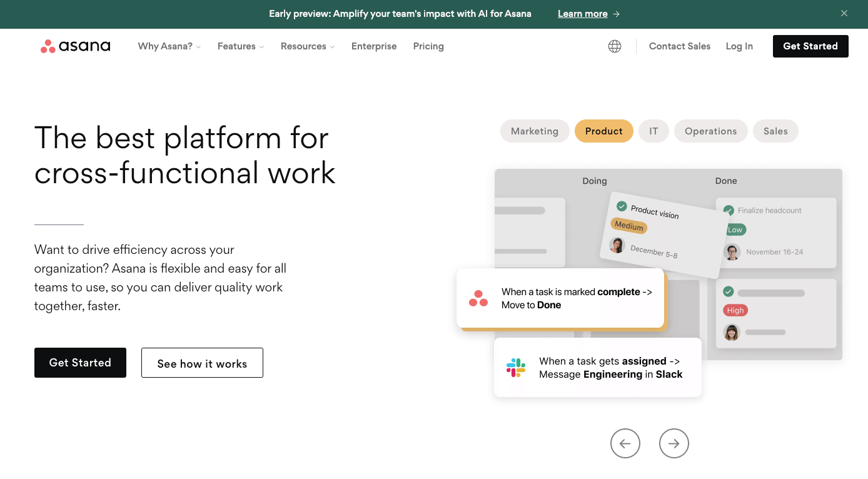The width and height of the screenshot is (868, 479).
Task: Click header Get Started button
Action: coord(810,46)
